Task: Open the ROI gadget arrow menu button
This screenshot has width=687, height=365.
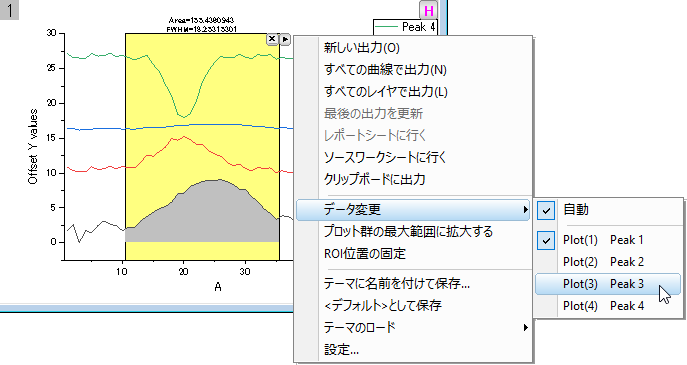Action: [285, 39]
